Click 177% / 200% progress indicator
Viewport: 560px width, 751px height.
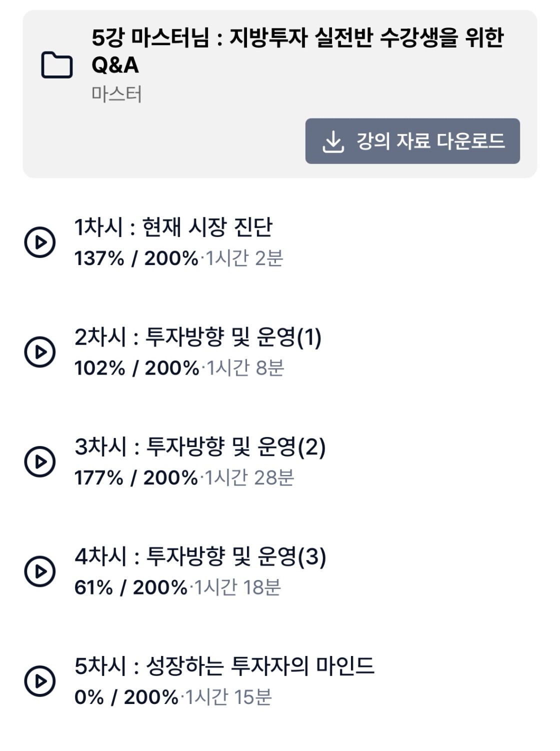[x=136, y=478]
